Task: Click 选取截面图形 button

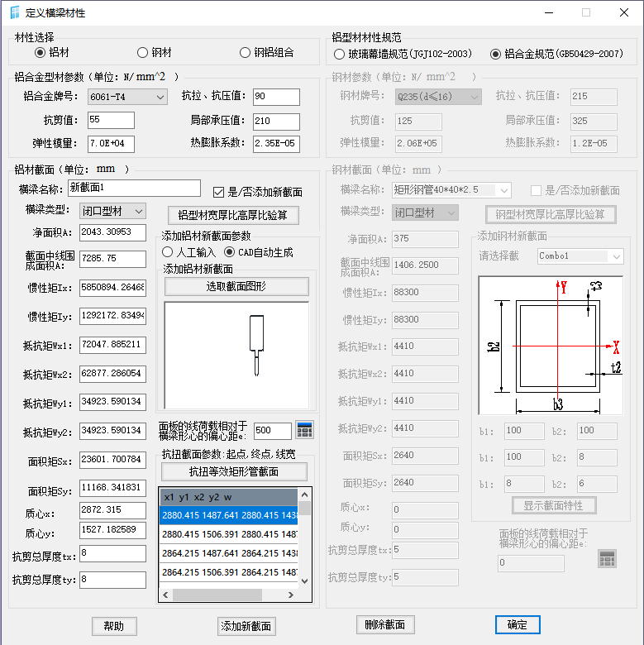Action: click(236, 286)
